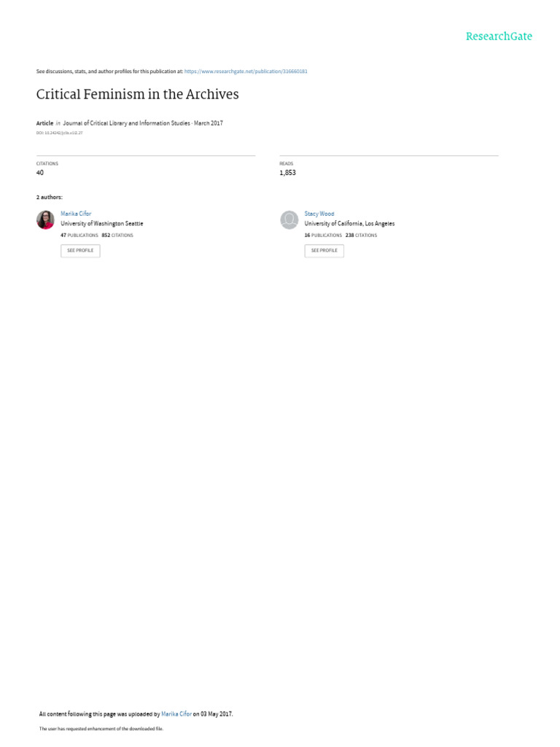Click the DOI text below the article line
560x747 pixels.
click(x=59, y=133)
